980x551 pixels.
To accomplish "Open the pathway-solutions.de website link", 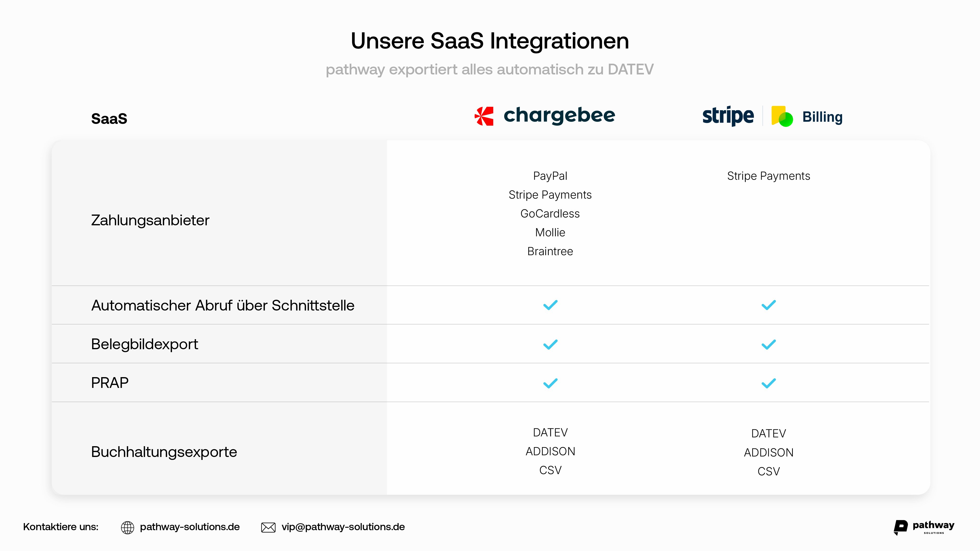I will click(189, 527).
